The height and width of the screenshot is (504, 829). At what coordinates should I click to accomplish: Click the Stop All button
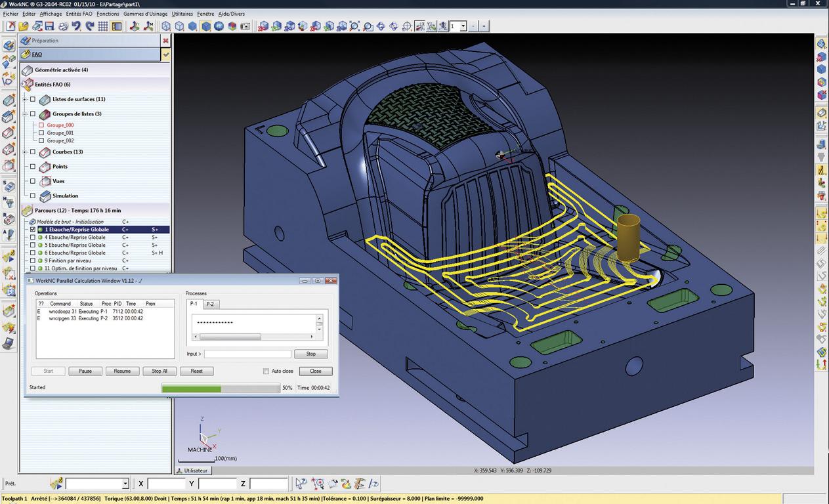pyautogui.click(x=159, y=371)
